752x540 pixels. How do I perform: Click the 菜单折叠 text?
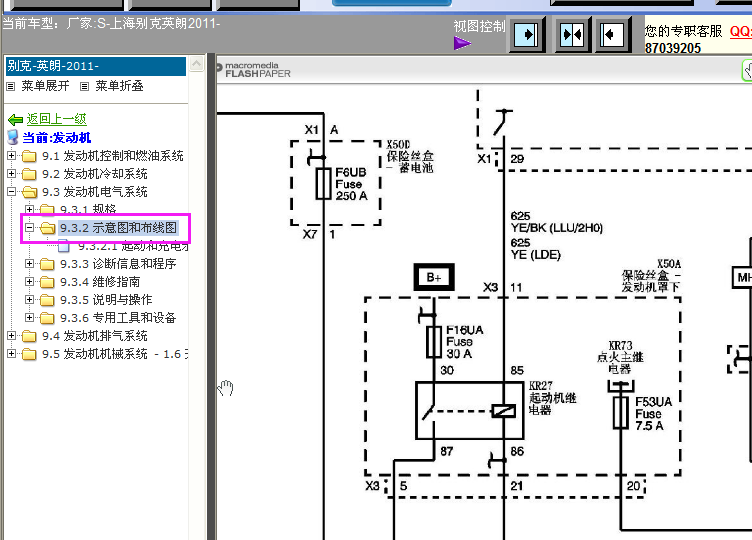coord(119,86)
